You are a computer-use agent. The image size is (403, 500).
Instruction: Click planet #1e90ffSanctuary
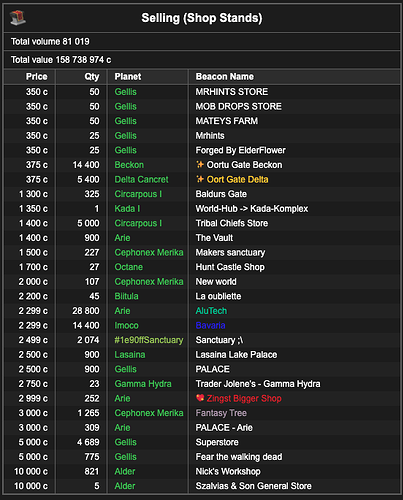[x=149, y=340]
